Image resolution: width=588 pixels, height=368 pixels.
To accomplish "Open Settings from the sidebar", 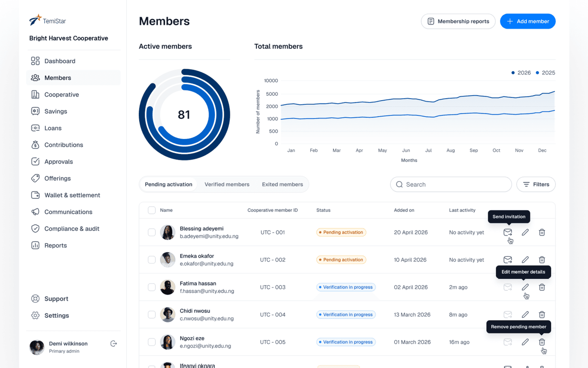I will click(x=73, y=315).
